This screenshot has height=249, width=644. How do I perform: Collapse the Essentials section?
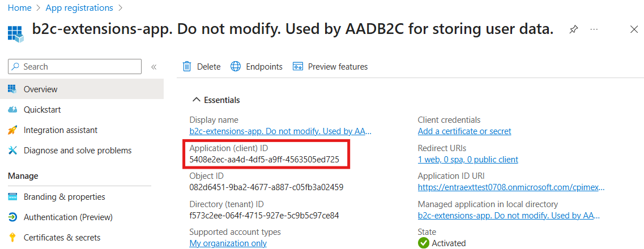point(197,100)
